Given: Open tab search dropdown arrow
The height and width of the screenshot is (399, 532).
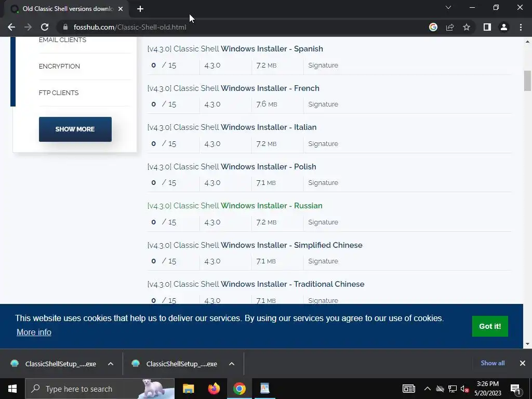Looking at the screenshot, I should pyautogui.click(x=448, y=7).
